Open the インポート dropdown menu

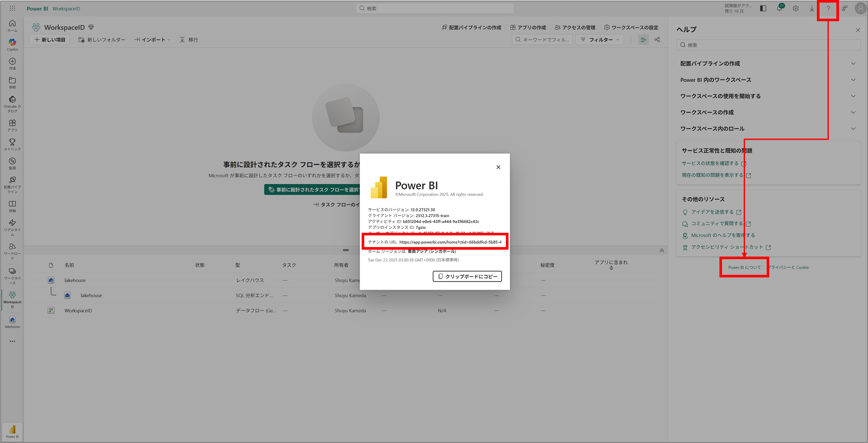[x=152, y=39]
